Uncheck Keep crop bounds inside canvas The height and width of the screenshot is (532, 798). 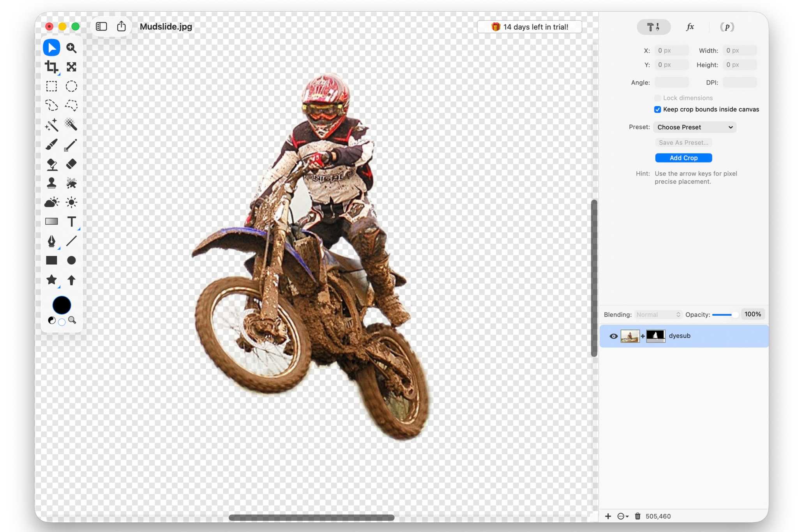pos(657,110)
